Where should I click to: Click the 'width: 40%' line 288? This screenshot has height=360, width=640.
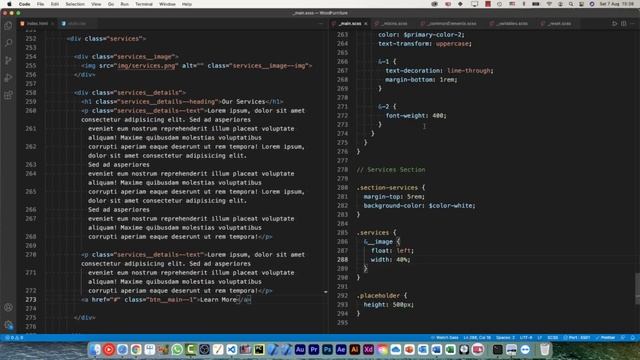coord(390,260)
